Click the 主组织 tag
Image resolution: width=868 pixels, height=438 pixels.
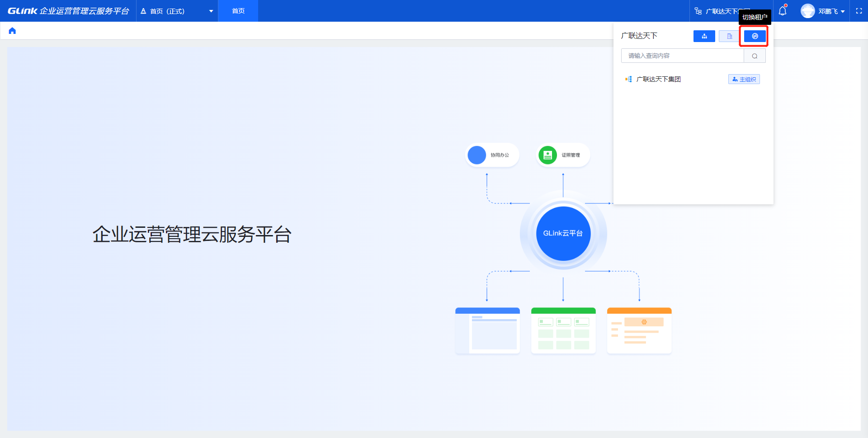[744, 79]
